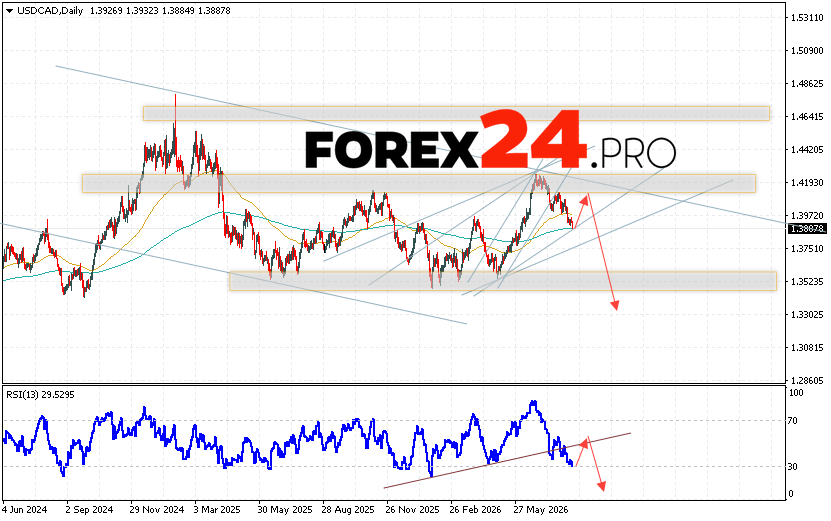
Task: Click the RSI scale value 30
Action: tap(793, 467)
